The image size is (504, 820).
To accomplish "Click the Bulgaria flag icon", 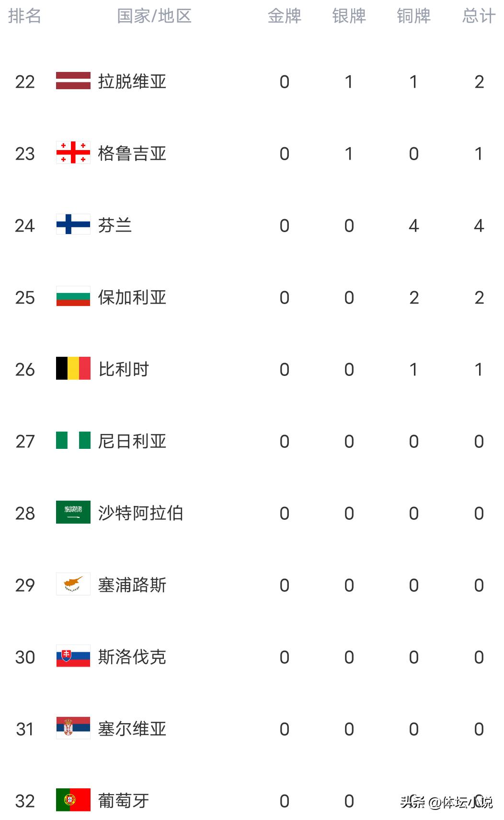I will coord(73,296).
